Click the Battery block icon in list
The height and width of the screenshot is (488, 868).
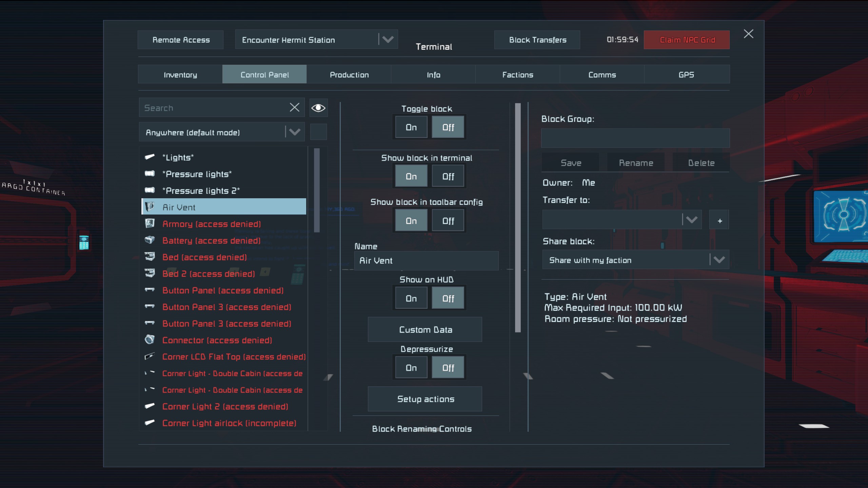[150, 240]
